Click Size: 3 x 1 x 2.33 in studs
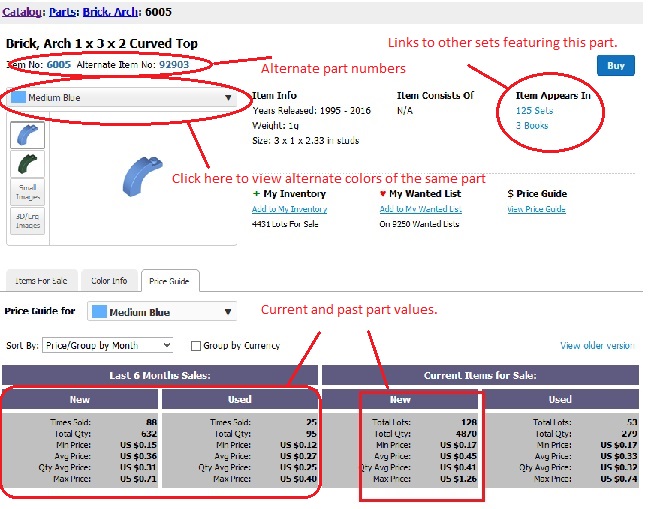This screenshot has height=509, width=653. click(x=306, y=140)
